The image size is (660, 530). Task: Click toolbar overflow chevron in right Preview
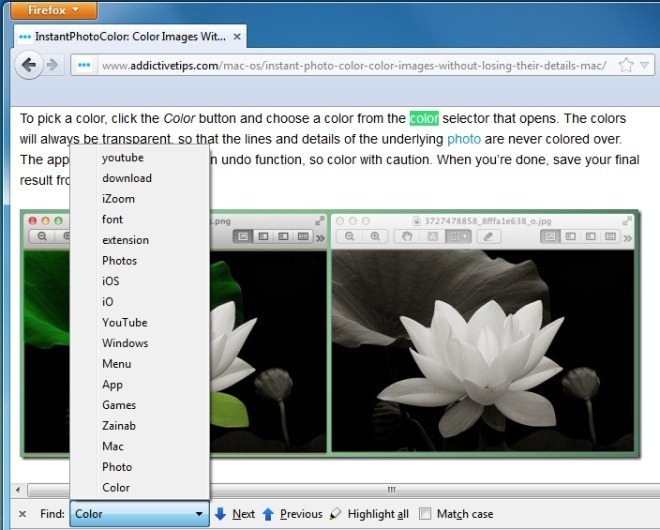pyautogui.click(x=628, y=238)
